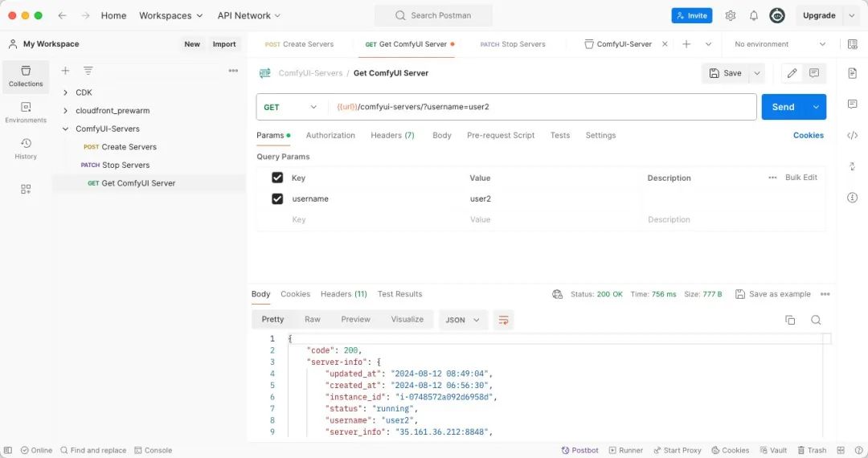Viewport: 868px width, 458px height.
Task: Click Save as example
Action: pos(773,294)
